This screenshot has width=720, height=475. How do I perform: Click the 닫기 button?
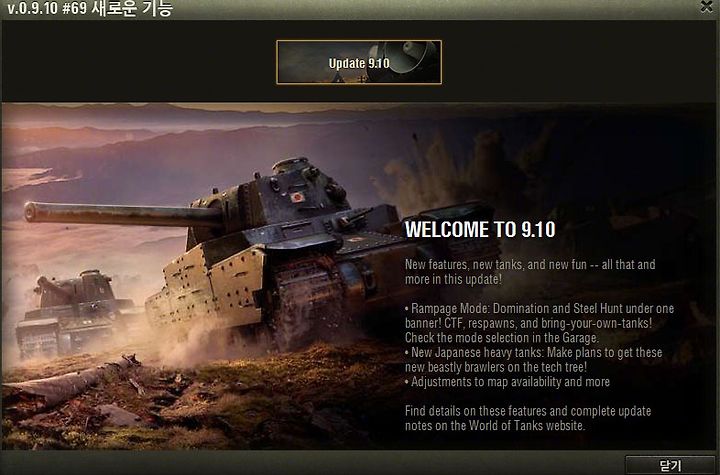pos(670,465)
